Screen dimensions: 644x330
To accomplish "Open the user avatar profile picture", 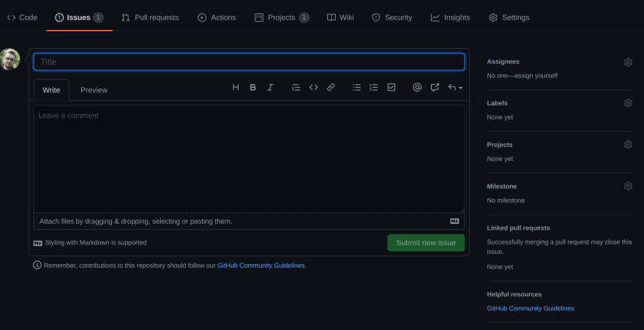I will [10, 59].
